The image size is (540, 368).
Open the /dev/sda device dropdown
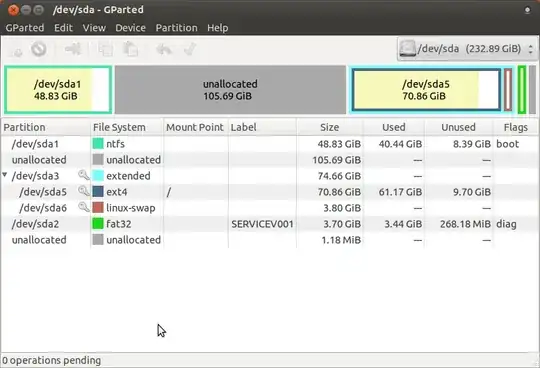coord(468,49)
